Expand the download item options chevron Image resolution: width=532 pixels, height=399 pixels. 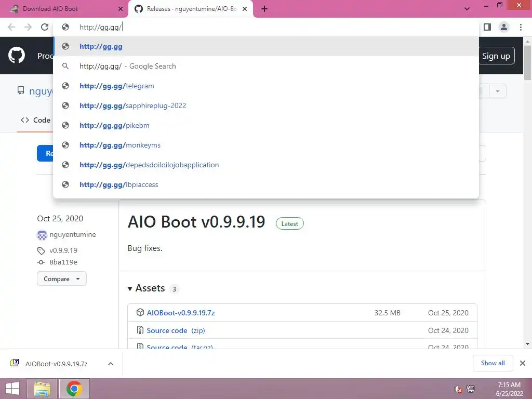tap(111, 364)
